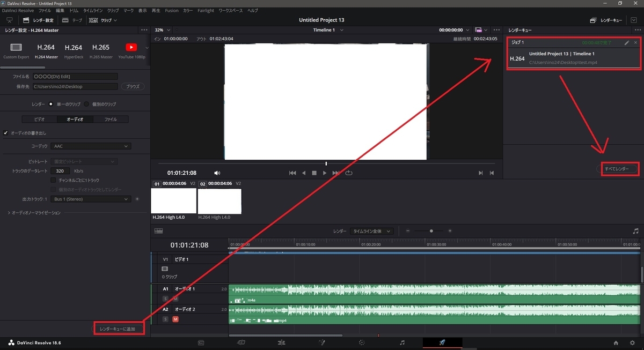Image resolution: width=644 pixels, height=350 pixels.
Task: Open the ファイル menu
Action: (44, 11)
